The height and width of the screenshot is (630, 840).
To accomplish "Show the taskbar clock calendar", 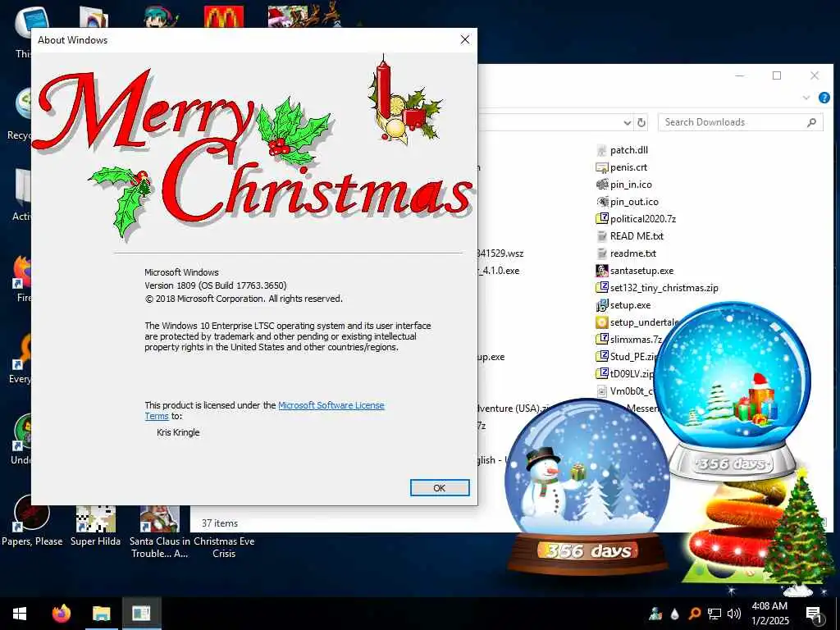I will pos(769,614).
